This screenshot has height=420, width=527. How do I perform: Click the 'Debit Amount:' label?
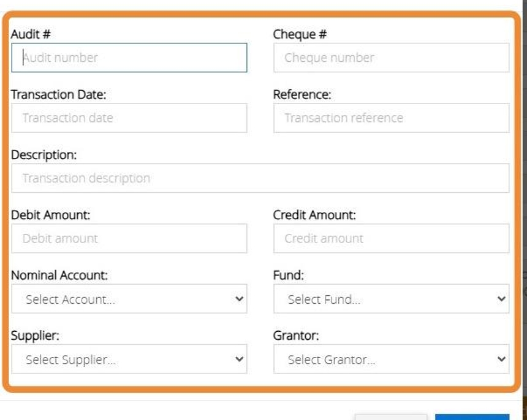click(51, 215)
